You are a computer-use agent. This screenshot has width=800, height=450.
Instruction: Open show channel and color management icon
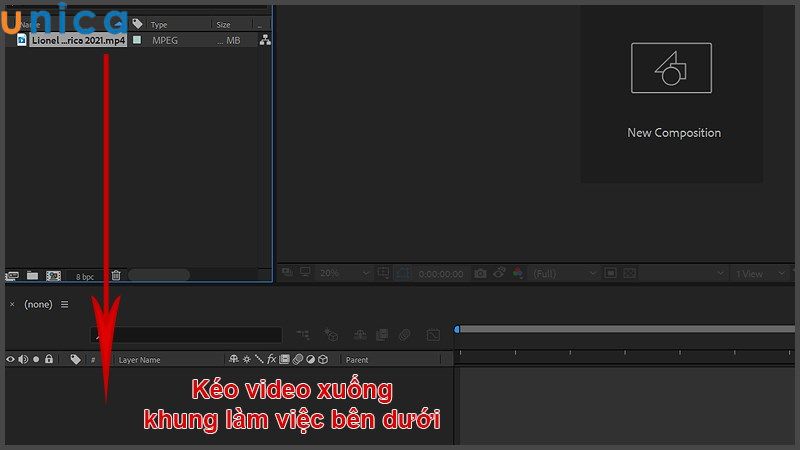(518, 273)
